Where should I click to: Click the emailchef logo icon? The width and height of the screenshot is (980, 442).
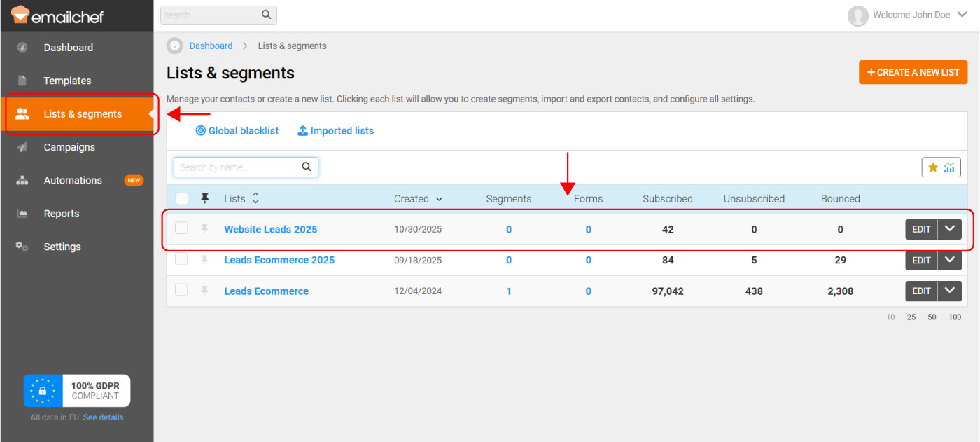point(21,15)
